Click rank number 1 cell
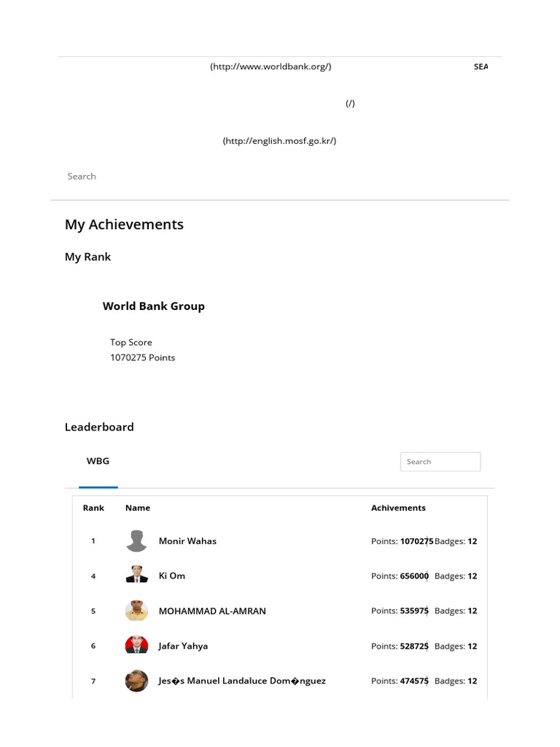This screenshot has width=560, height=747. 93,541
